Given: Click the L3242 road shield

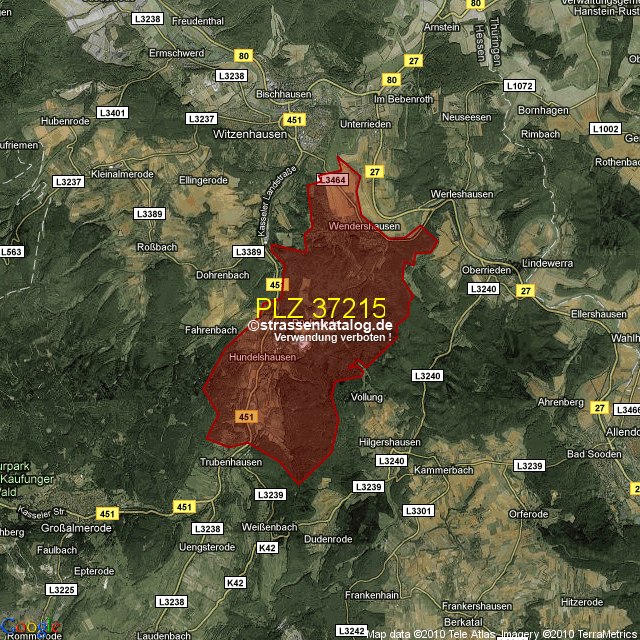Looking at the screenshot, I should click(x=352, y=631).
